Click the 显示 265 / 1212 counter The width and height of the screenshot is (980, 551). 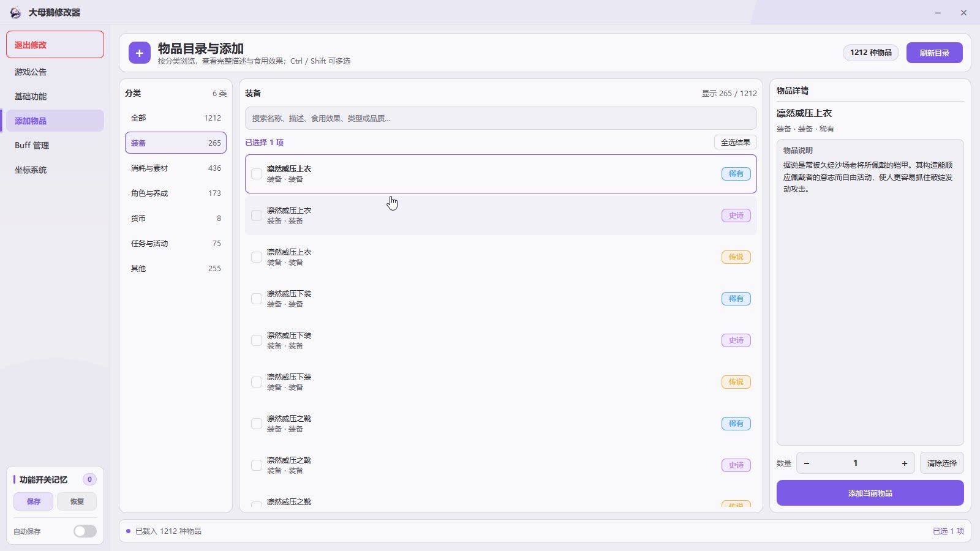click(729, 93)
